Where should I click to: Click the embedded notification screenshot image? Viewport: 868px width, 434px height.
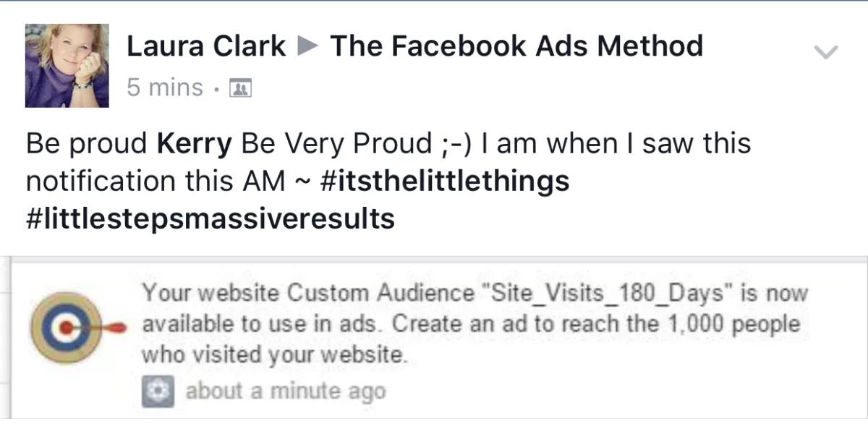point(434,337)
